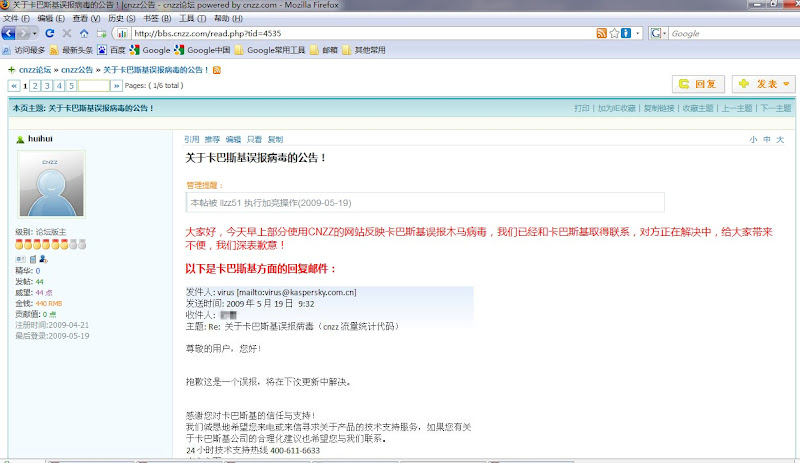Click the browser Back arrow button
This screenshot has height=463, width=800.
coord(8,33)
